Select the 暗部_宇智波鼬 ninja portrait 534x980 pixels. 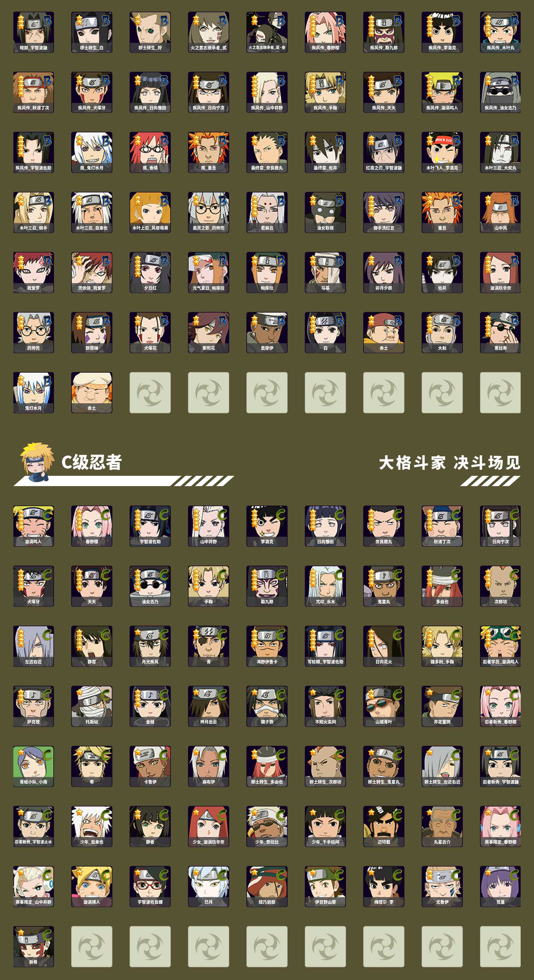tap(33, 32)
